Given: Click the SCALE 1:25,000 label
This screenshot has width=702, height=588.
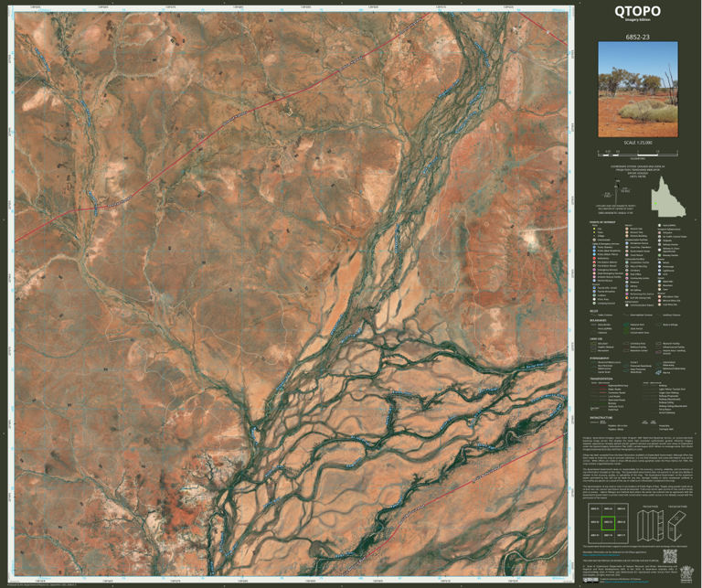Looking at the screenshot, I should tap(638, 143).
